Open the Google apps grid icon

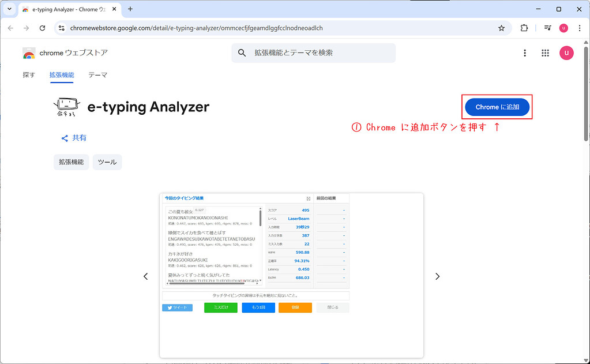coord(544,52)
